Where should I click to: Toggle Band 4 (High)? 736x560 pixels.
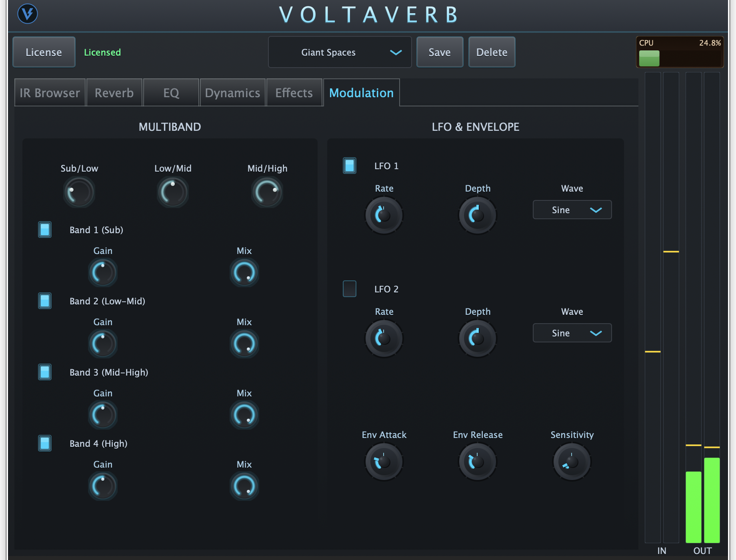(x=44, y=443)
